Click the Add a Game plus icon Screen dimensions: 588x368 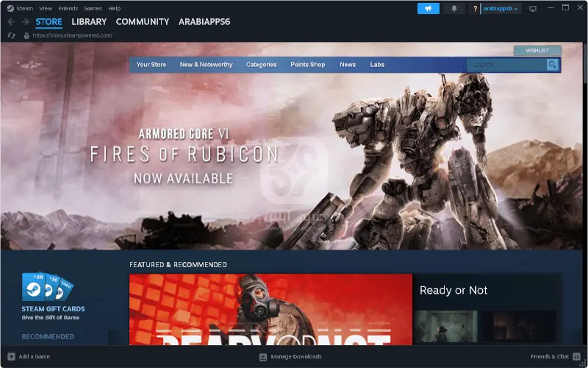click(11, 357)
